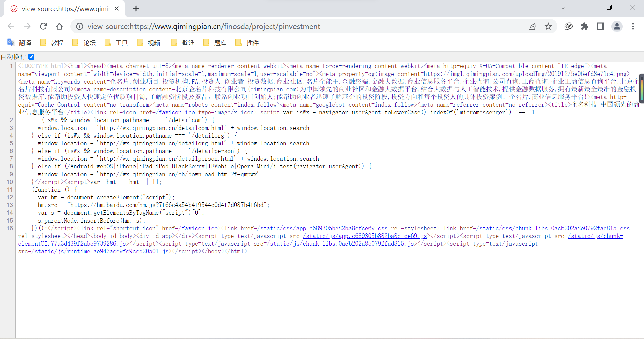Open the 题库 bookmark folder
This screenshot has width=644, height=339.
pos(215,43)
